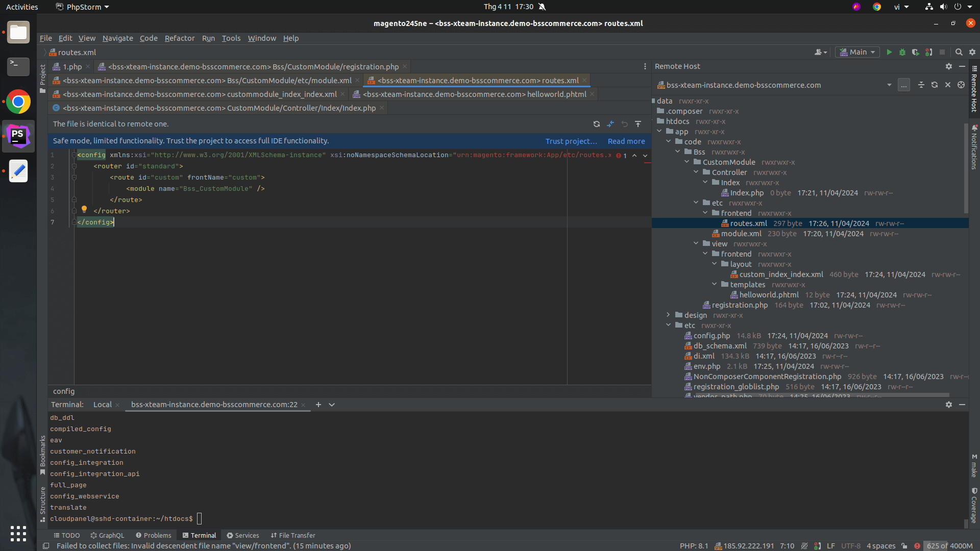The height and width of the screenshot is (551, 980).
Task: Click the Run button in toolbar
Action: click(889, 52)
